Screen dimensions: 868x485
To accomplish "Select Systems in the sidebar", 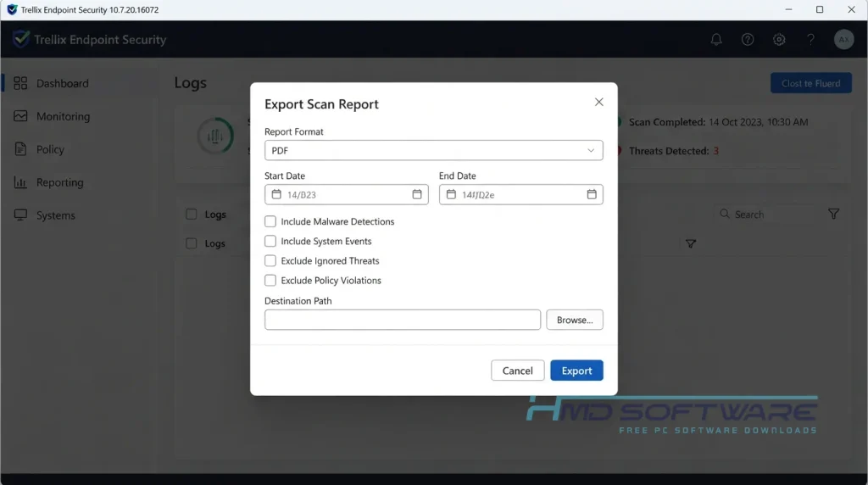I will pyautogui.click(x=80, y=215).
